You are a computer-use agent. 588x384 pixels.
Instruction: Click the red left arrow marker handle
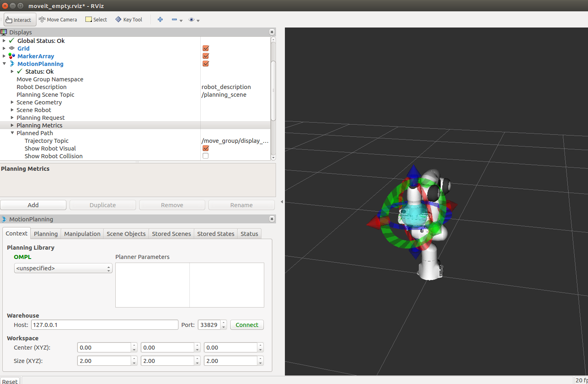tap(374, 222)
